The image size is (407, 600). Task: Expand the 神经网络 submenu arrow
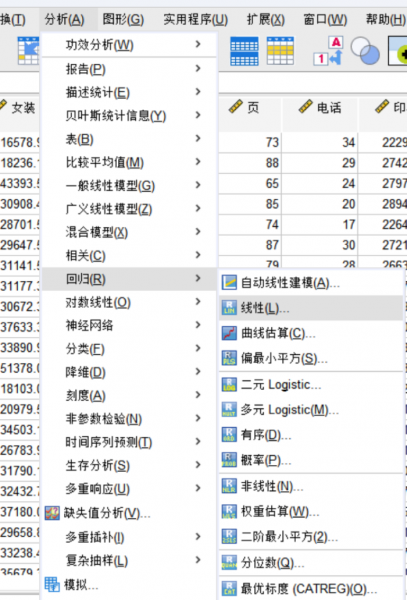pyautogui.click(x=198, y=325)
